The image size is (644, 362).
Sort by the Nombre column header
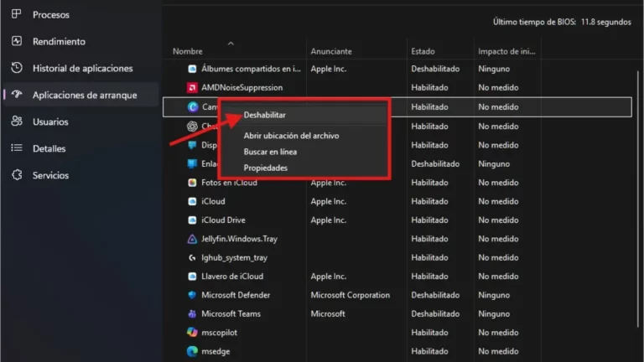(188, 51)
